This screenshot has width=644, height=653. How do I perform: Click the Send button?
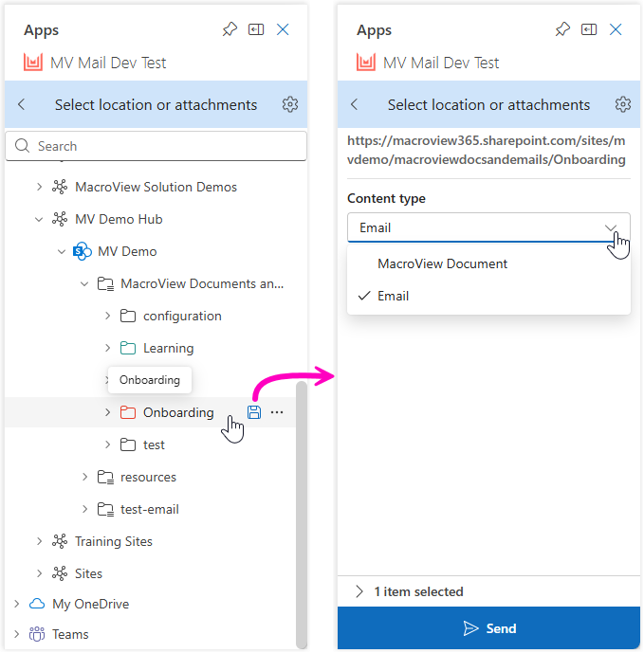point(488,628)
